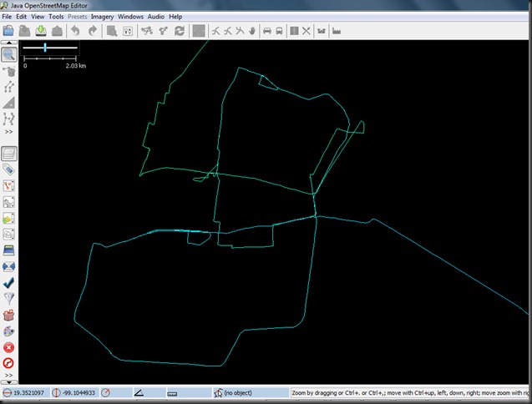Click the latitude field 19.3521097
The image size is (532, 404).
(29, 392)
